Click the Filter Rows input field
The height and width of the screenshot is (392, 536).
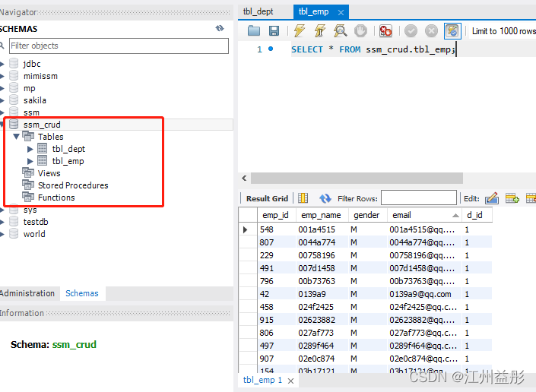click(418, 198)
